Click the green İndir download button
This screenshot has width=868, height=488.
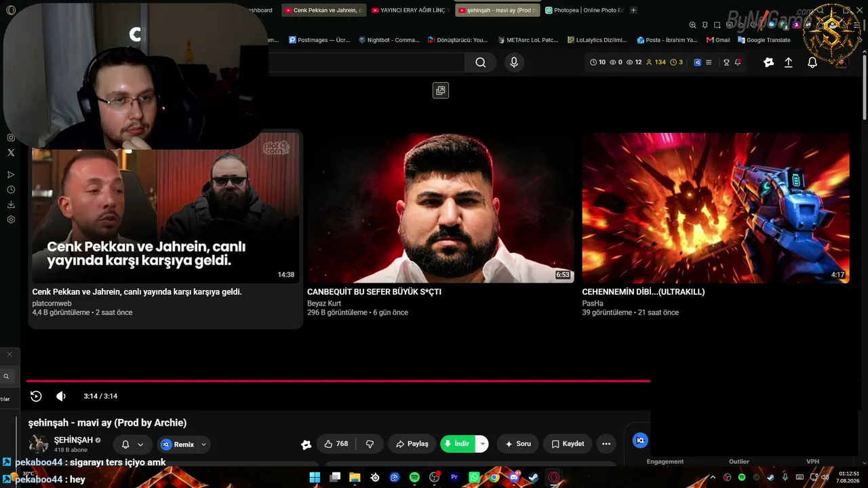pyautogui.click(x=458, y=444)
